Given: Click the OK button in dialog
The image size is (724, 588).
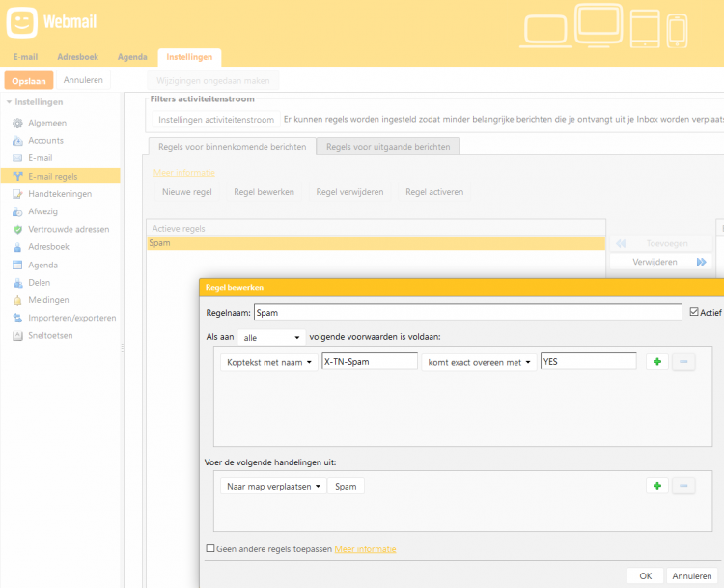Looking at the screenshot, I should click(x=645, y=575).
